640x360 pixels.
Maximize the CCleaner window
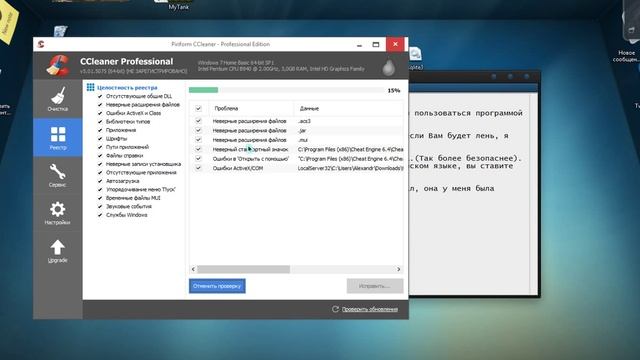[x=376, y=44]
